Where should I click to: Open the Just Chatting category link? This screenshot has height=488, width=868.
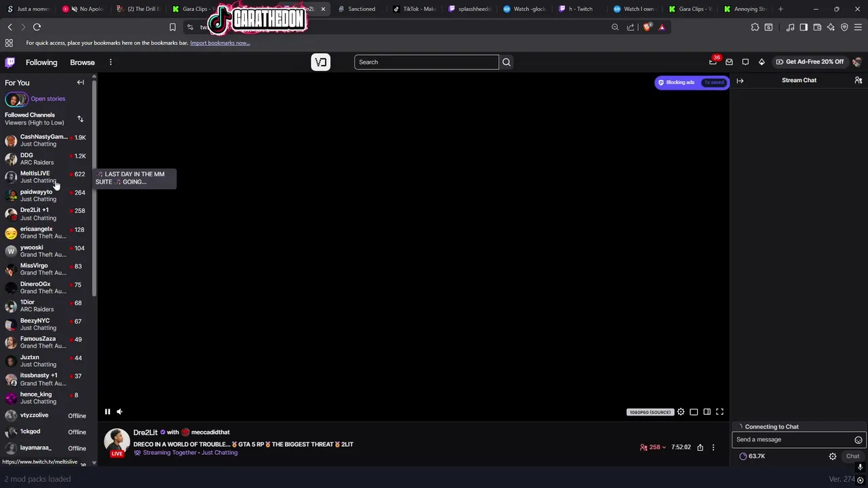(219, 453)
